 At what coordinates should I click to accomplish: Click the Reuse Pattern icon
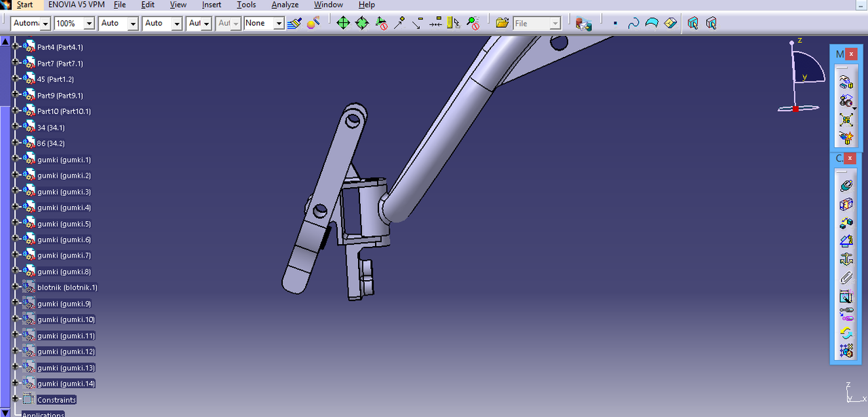click(846, 351)
